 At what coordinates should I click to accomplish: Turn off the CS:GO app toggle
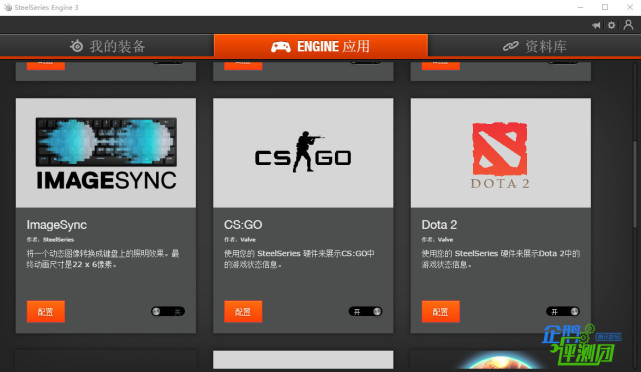click(365, 311)
